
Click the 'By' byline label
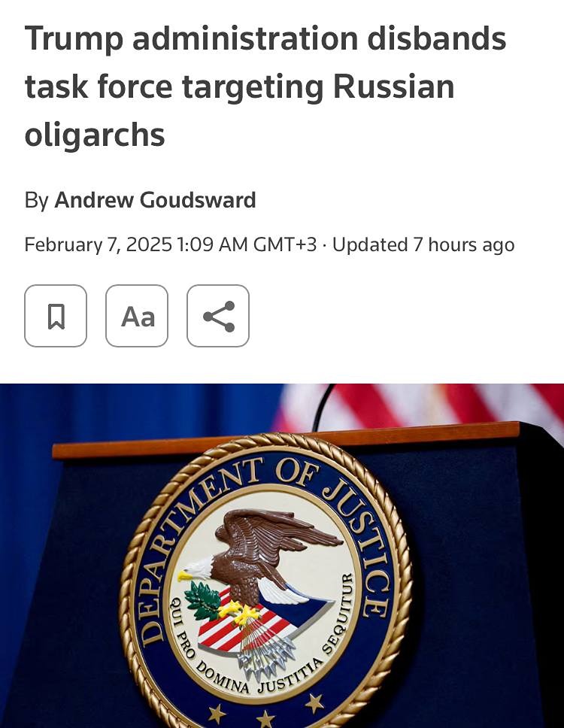(36, 201)
